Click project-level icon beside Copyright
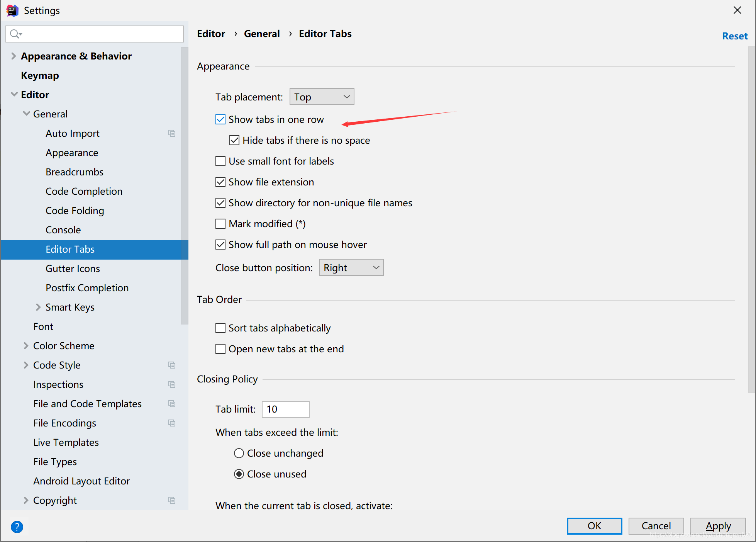Viewport: 756px width, 542px height. 172,500
